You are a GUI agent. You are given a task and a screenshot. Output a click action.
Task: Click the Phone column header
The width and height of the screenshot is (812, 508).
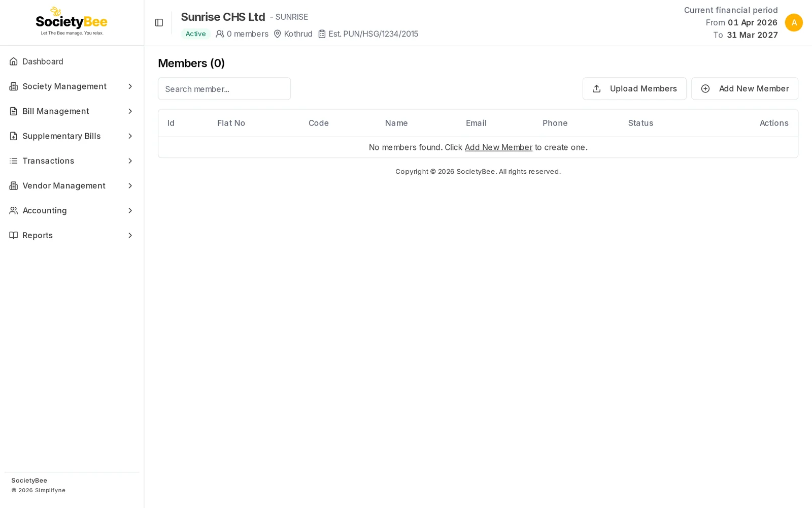[x=555, y=123]
